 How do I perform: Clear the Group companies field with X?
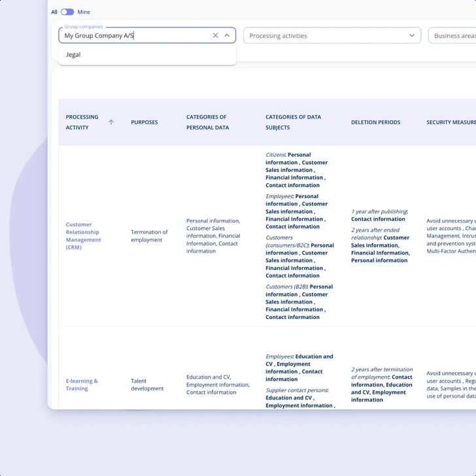click(215, 35)
